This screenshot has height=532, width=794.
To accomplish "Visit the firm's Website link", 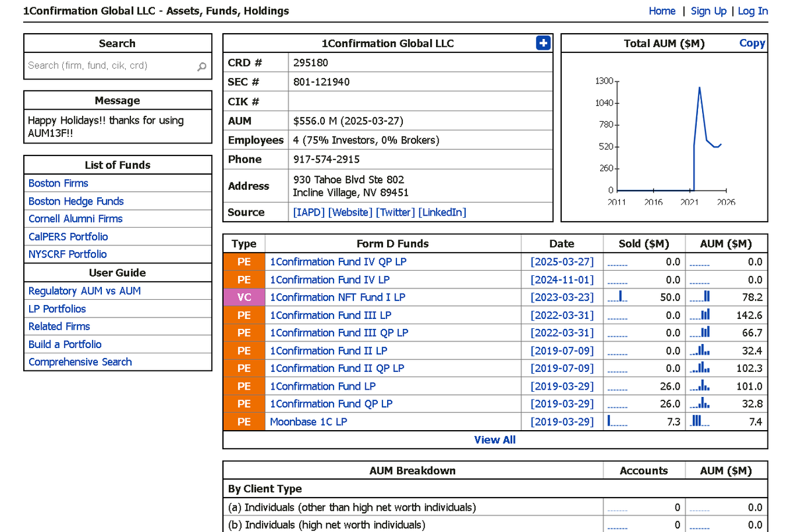I will tap(350, 212).
